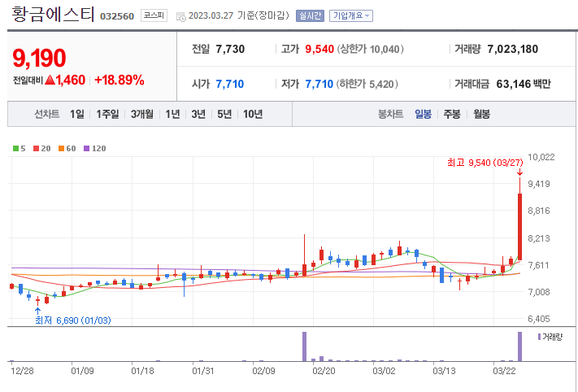Click the 고가 value 9,540
578x392 pixels.
(x=319, y=49)
